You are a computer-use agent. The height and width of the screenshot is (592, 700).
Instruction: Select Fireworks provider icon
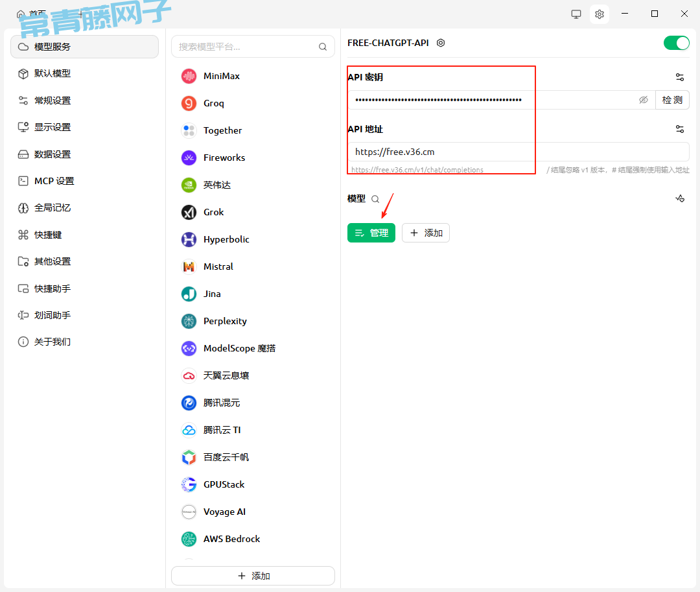point(189,158)
